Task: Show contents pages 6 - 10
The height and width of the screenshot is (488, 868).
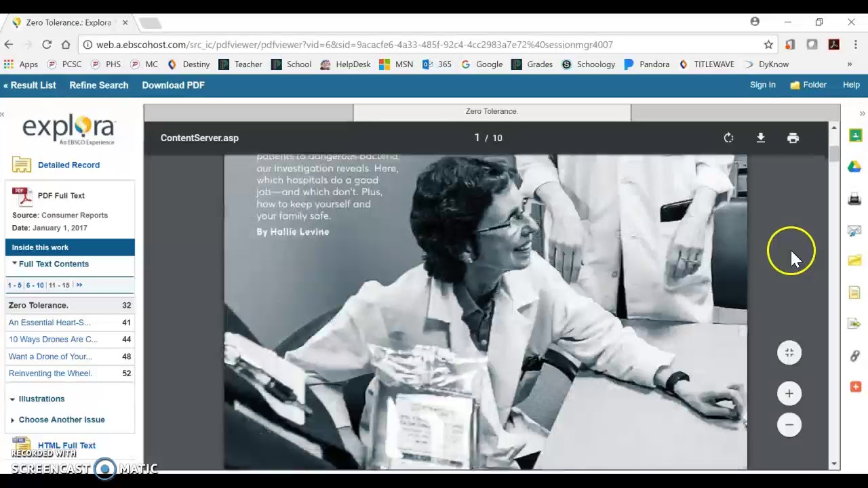Action: pyautogui.click(x=35, y=285)
